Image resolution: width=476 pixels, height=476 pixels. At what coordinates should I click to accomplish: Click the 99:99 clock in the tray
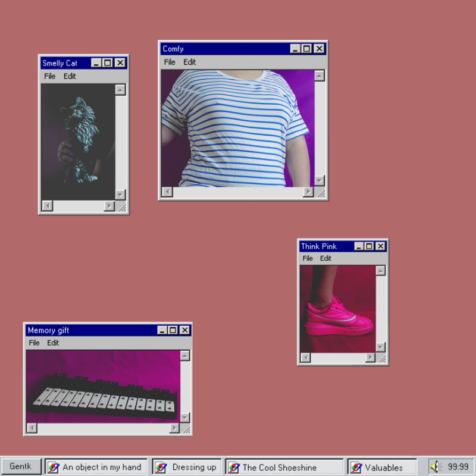point(458,467)
